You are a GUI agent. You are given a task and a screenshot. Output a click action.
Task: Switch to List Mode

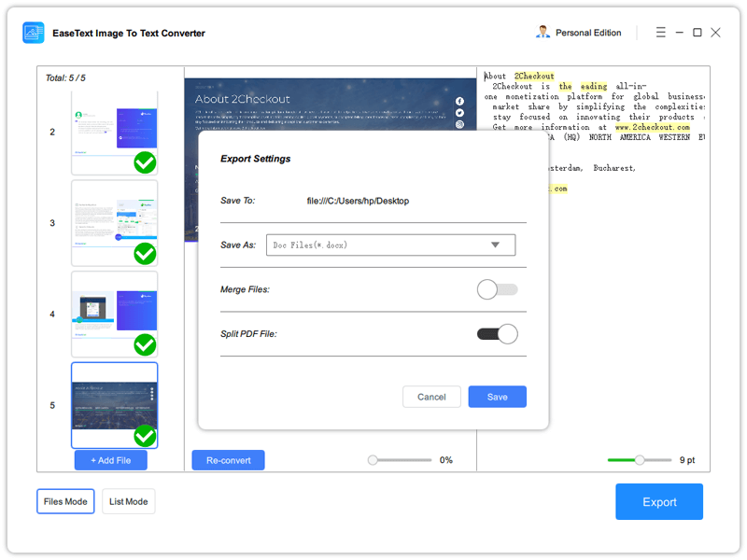pyautogui.click(x=128, y=501)
